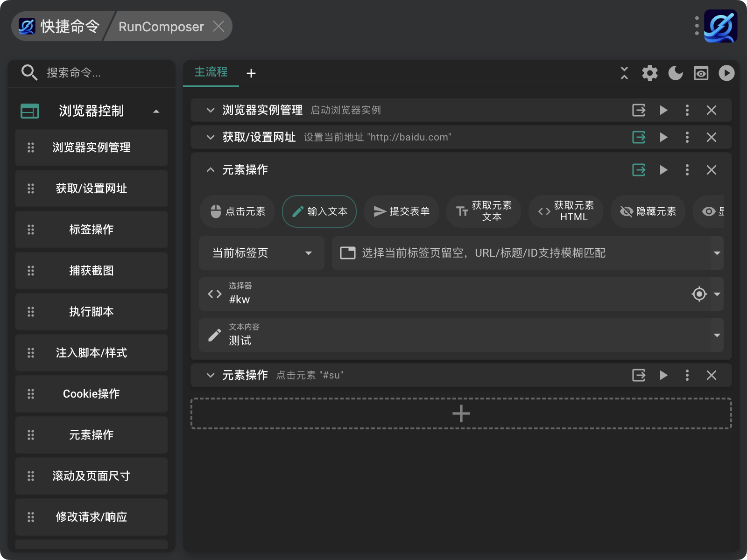This screenshot has height=560, width=747.
Task: Add 执行脚本 command from sidebar
Action: (x=92, y=312)
